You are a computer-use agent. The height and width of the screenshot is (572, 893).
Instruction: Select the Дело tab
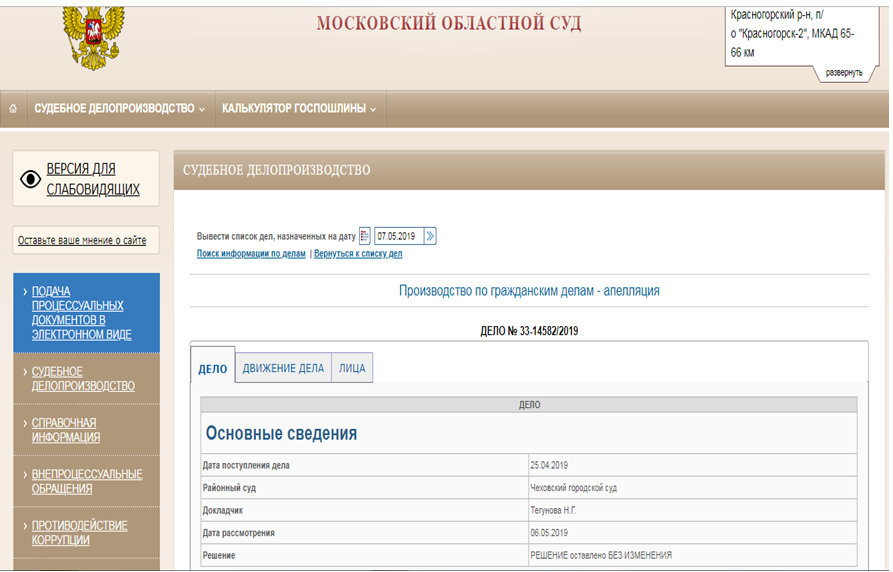coord(212,369)
